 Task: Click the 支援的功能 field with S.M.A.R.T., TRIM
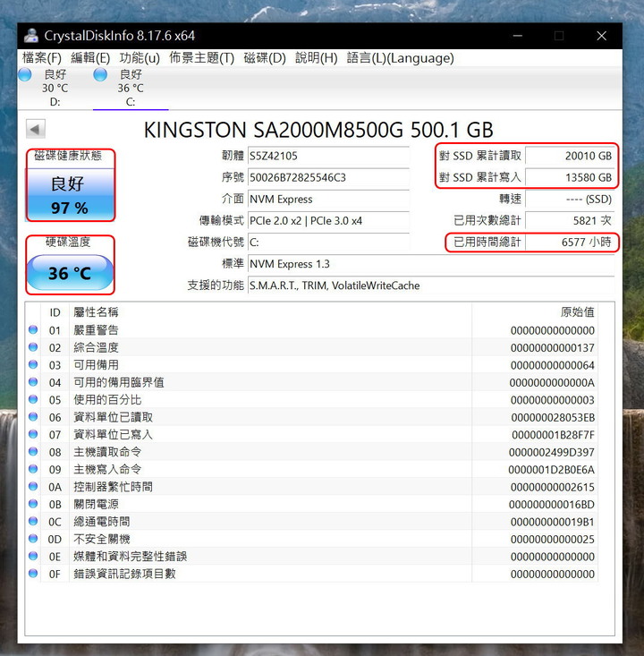(431, 285)
